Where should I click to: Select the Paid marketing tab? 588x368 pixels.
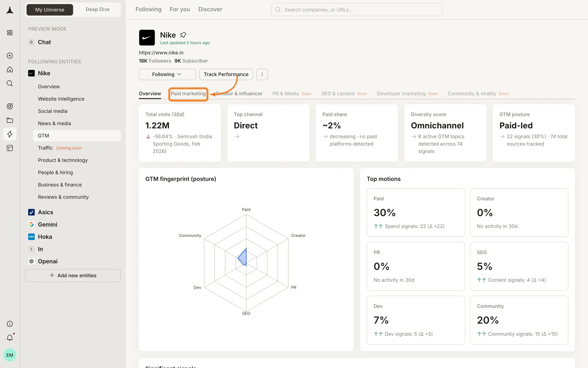point(188,94)
